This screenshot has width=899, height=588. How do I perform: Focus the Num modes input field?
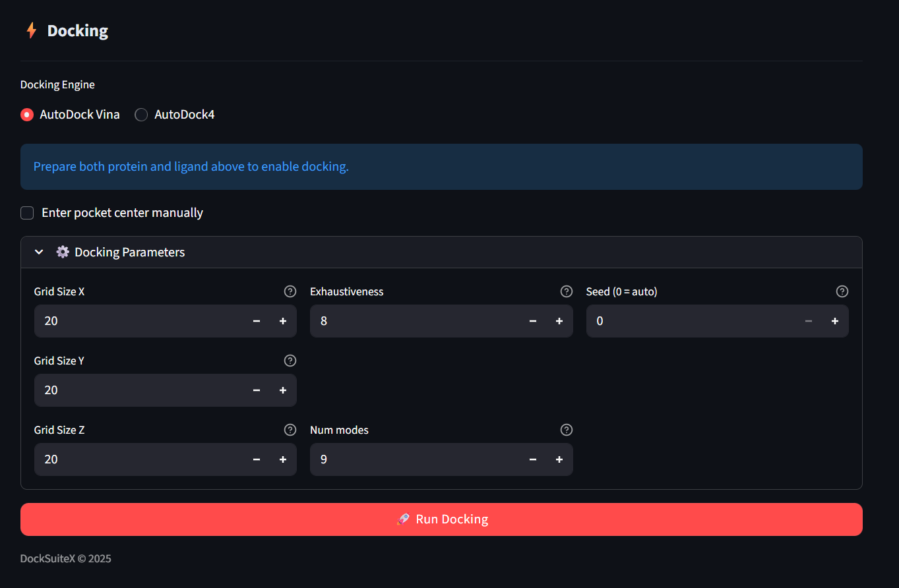415,459
